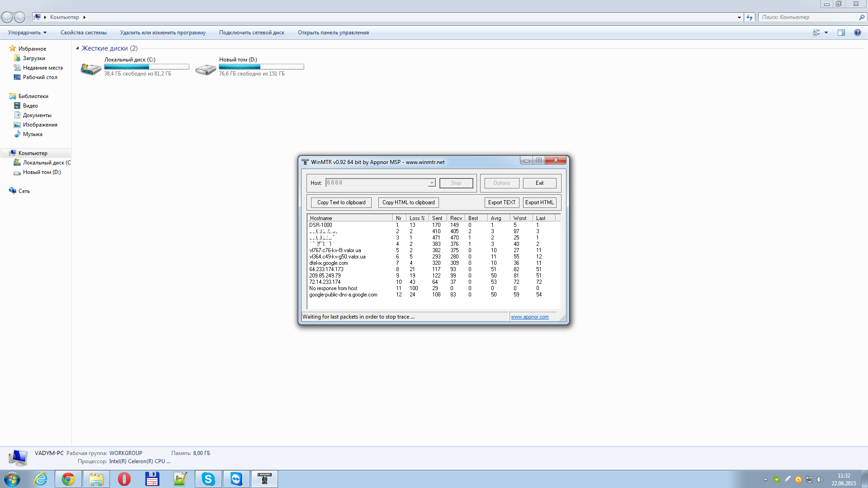Click Свойства системы in the toolbar

[84, 33]
